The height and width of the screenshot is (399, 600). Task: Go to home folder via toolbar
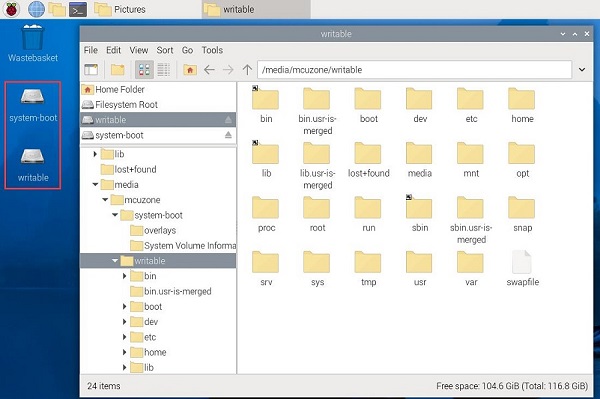pos(190,70)
